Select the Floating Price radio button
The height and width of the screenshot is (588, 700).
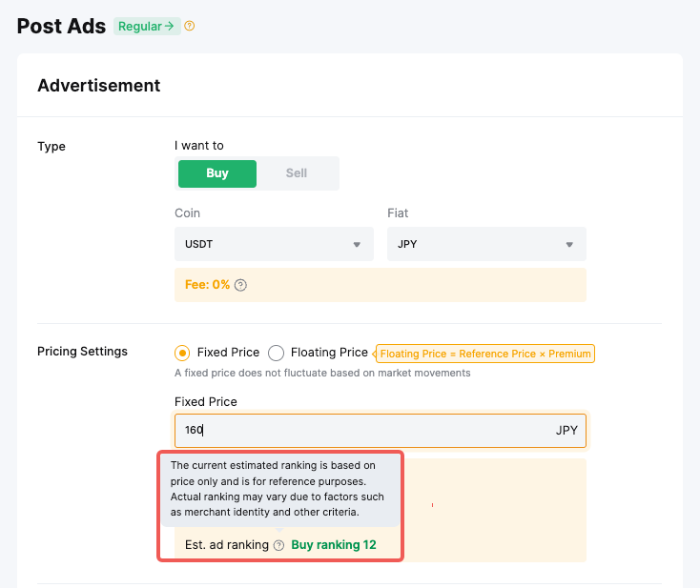click(x=276, y=353)
